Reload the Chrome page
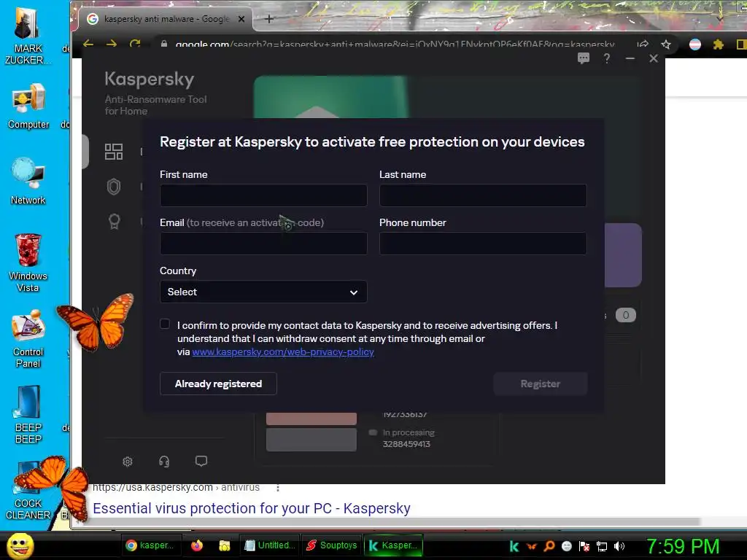Screen dimensions: 747x560 (x=135, y=44)
